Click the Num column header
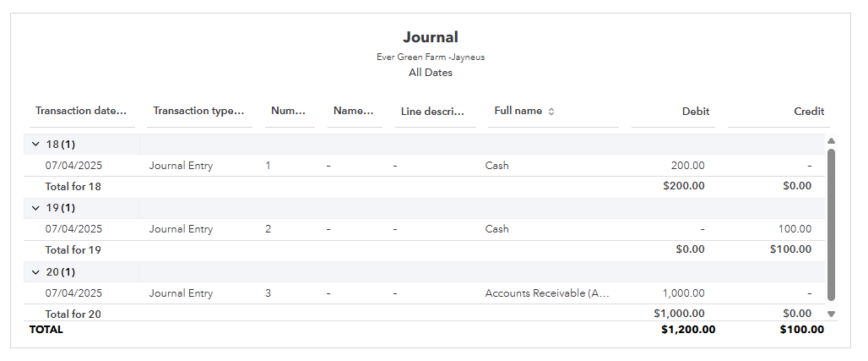The width and height of the screenshot is (868, 361). pyautogui.click(x=289, y=111)
